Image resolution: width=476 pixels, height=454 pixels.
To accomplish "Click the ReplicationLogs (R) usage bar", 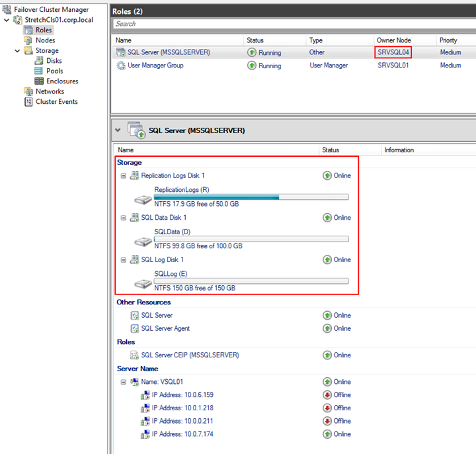I will 251,197.
